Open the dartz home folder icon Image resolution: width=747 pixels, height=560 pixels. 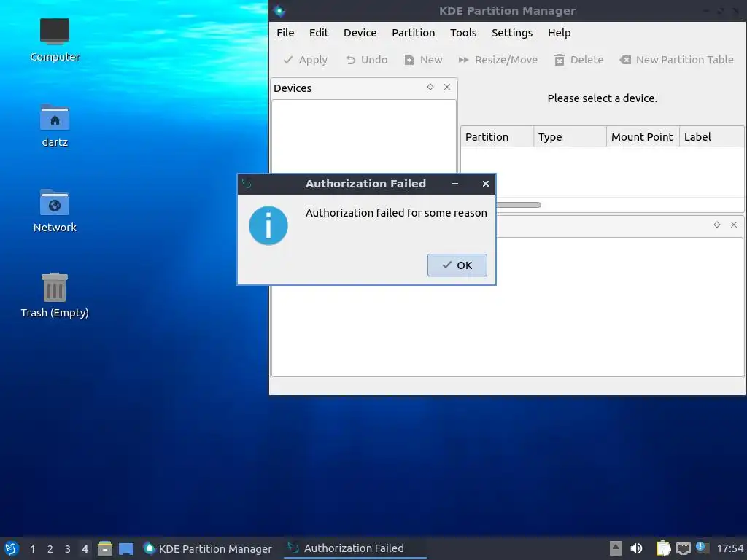55,125
